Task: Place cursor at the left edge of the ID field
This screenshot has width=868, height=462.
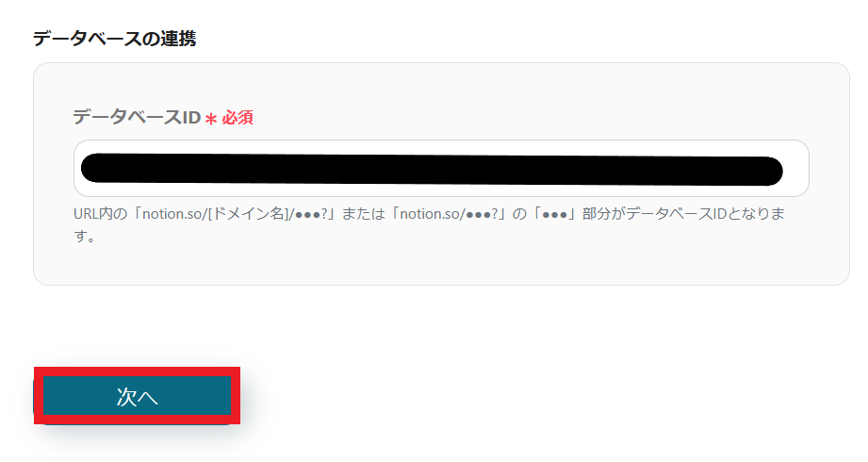Action: [77, 169]
